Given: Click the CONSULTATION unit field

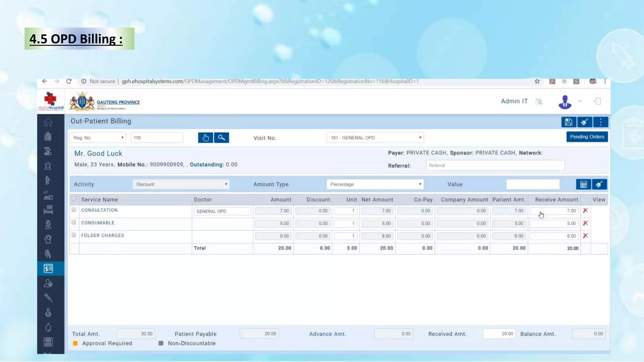Looking at the screenshot, I should [346, 211].
